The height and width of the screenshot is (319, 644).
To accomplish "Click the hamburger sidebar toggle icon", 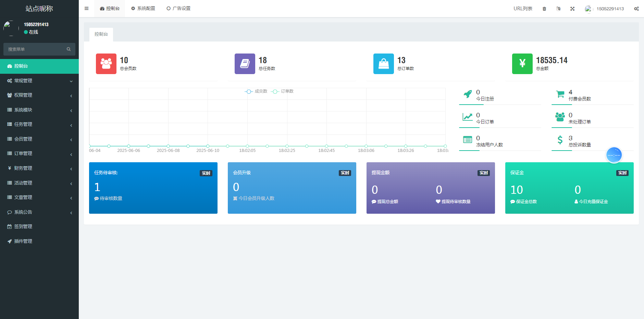I will [x=87, y=9].
